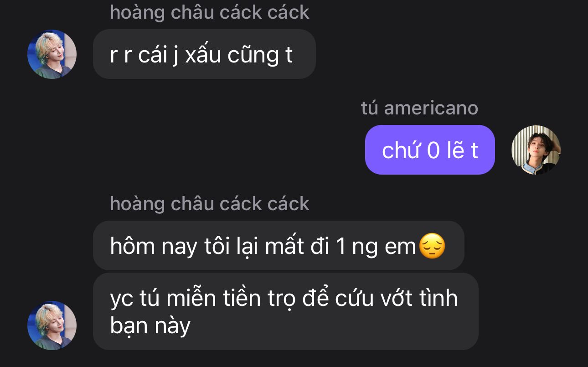Click the words 'bạn này' in last message

(x=150, y=326)
